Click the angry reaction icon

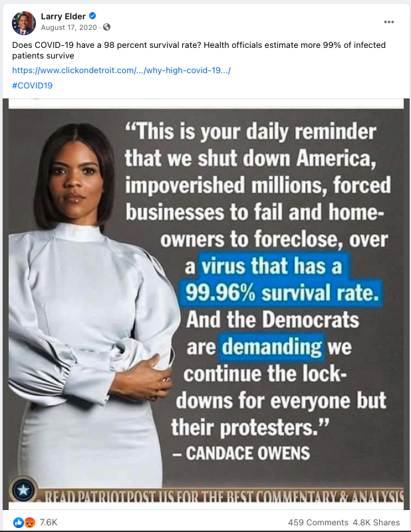tap(30, 523)
